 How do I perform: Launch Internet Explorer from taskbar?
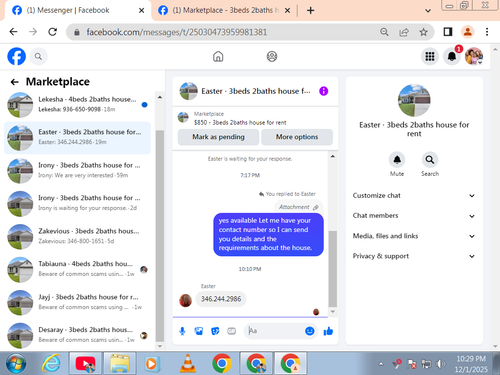51,364
